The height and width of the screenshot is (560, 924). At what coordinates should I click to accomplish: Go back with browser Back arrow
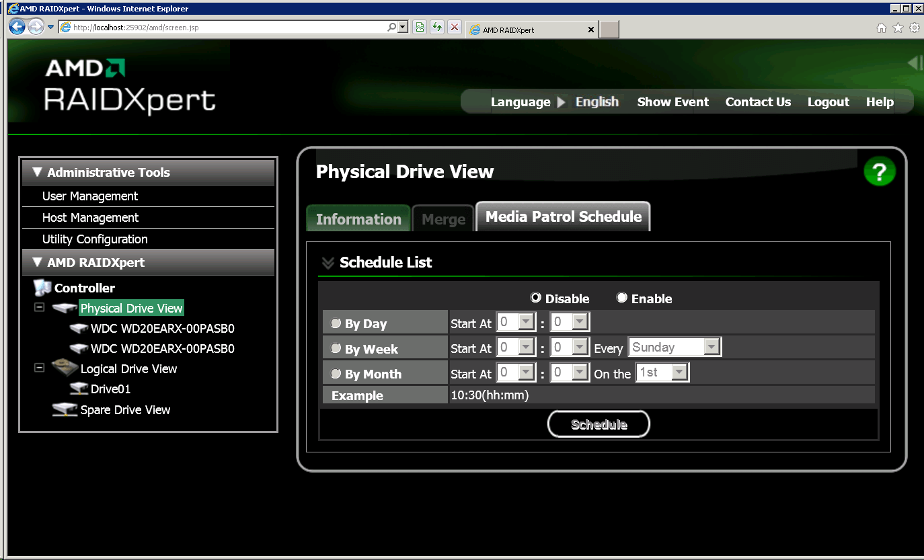coord(17,27)
